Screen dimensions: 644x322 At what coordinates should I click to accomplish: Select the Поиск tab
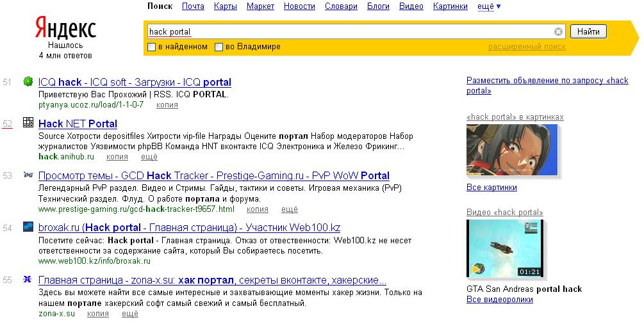pyautogui.click(x=160, y=6)
